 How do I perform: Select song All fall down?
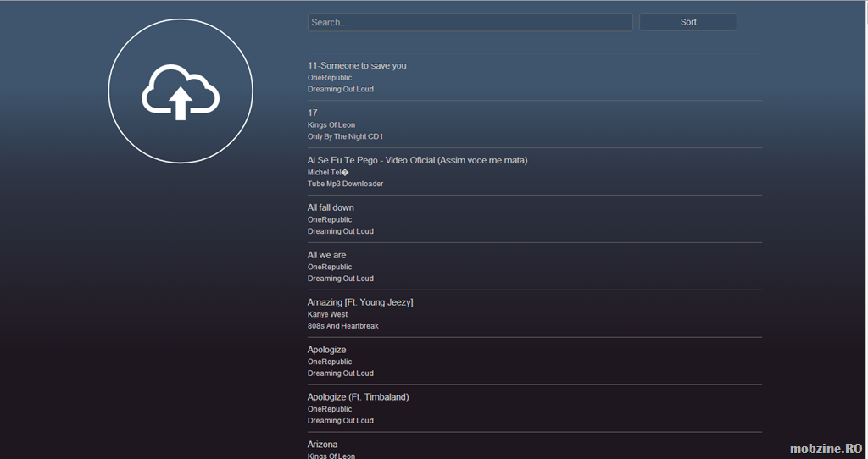(331, 207)
